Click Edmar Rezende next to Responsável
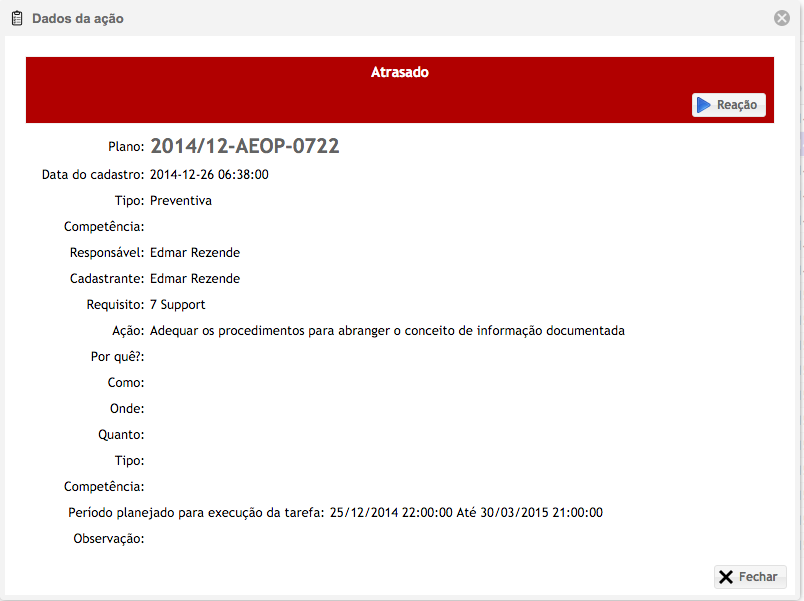804x601 pixels. coord(195,253)
